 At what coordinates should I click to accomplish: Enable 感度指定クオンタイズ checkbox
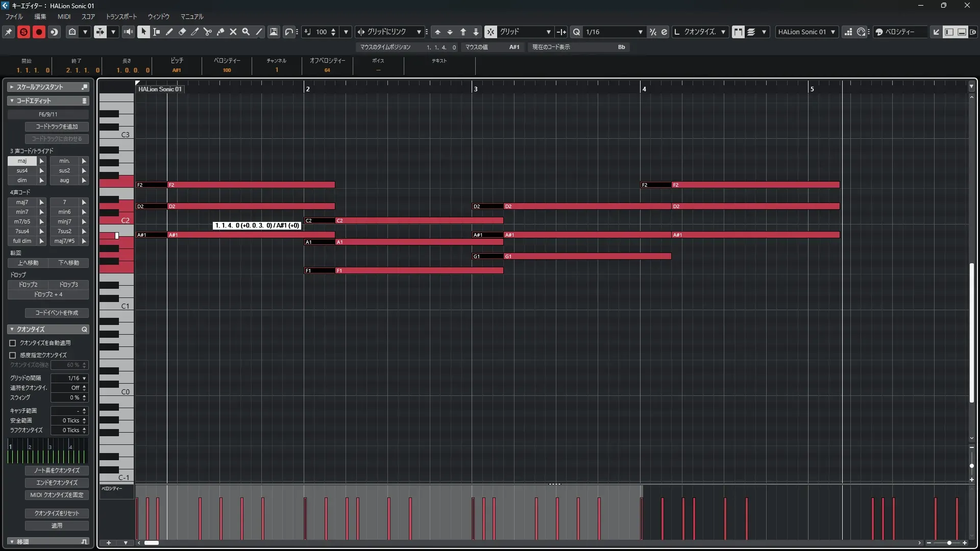(x=13, y=355)
